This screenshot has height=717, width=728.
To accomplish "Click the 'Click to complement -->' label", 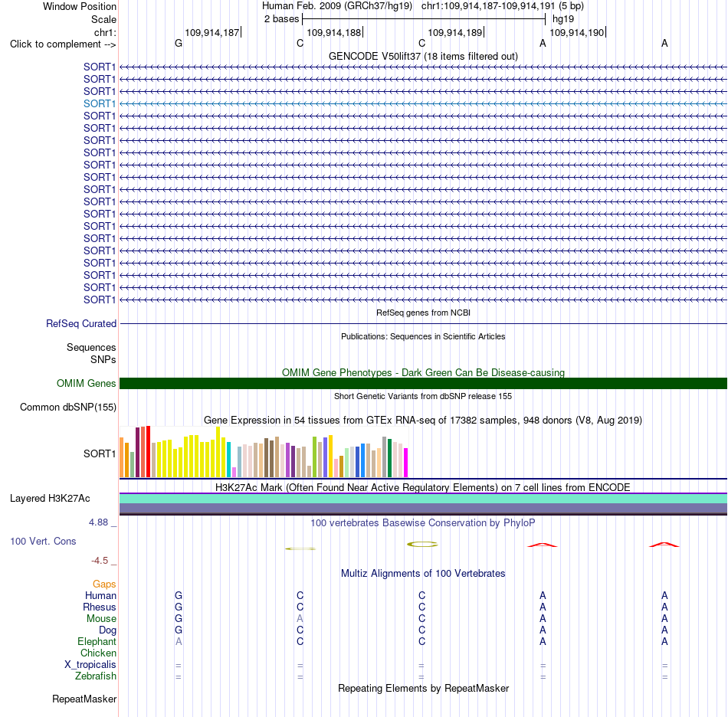I will point(63,44).
